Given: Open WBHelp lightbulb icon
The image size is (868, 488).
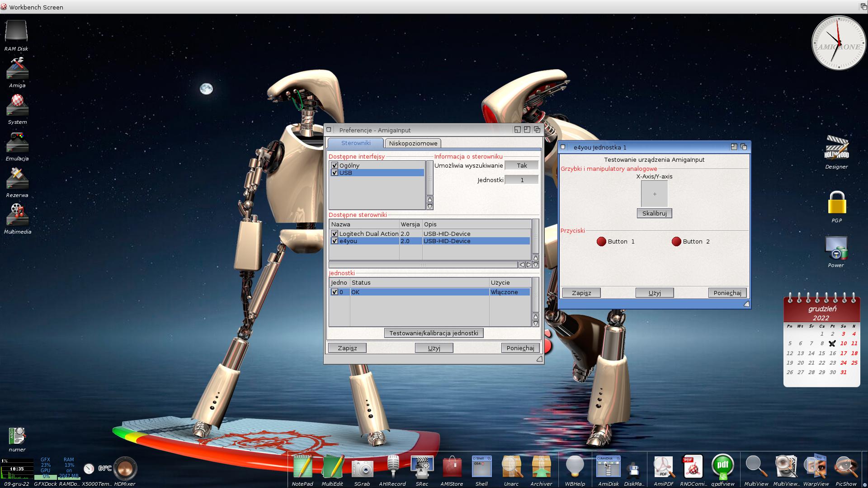Looking at the screenshot, I should [x=575, y=467].
